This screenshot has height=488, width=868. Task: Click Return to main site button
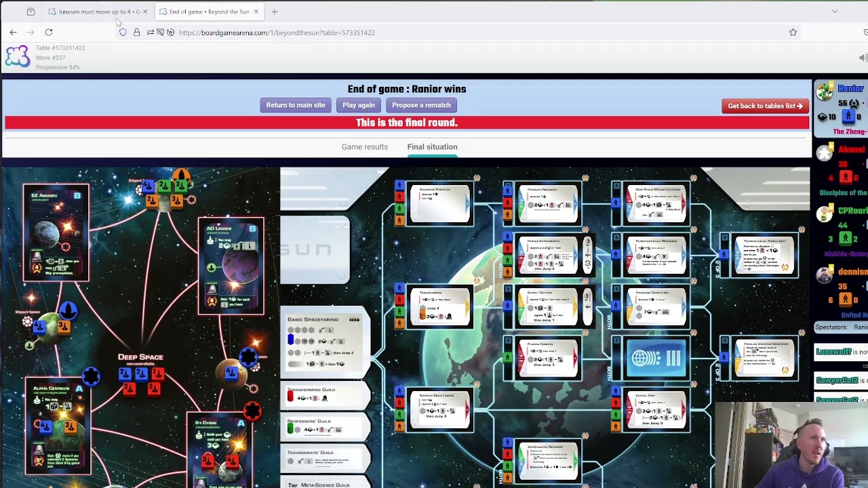pyautogui.click(x=296, y=105)
